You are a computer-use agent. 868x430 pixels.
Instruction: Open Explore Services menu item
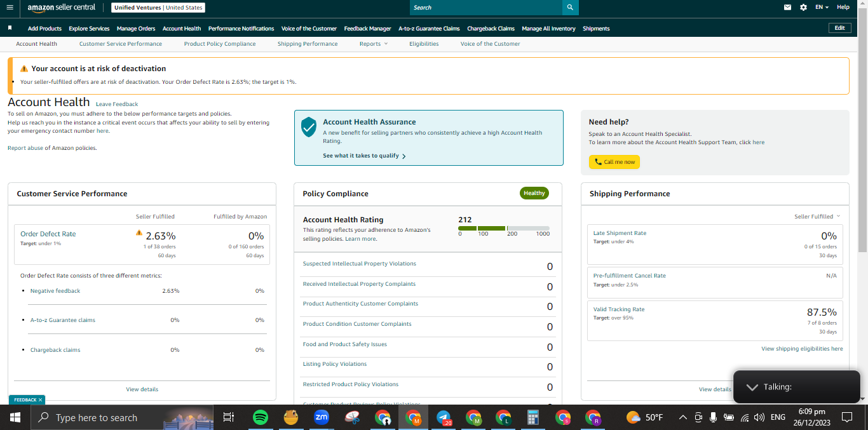pyautogui.click(x=89, y=29)
